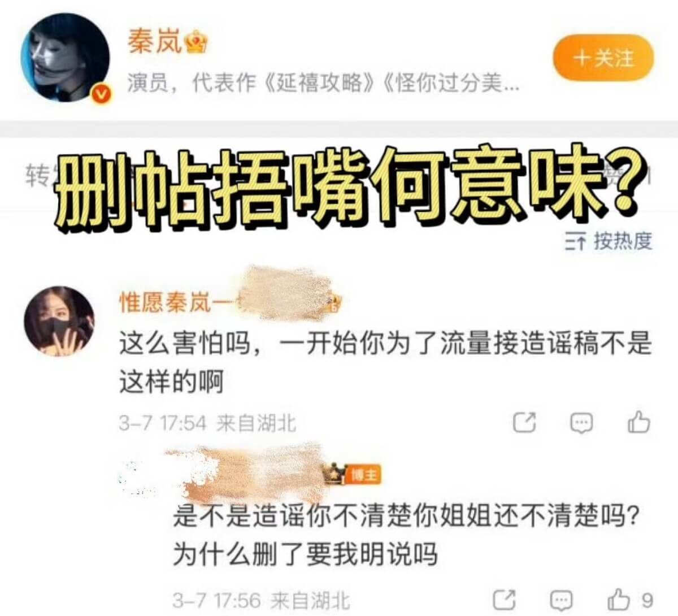Open the first commenter's masked avatar
678x616 pixels.
(x=59, y=321)
